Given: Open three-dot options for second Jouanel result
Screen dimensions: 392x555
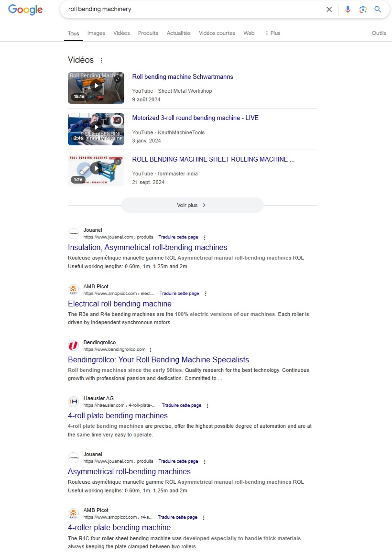Looking at the screenshot, I should pyautogui.click(x=205, y=462).
